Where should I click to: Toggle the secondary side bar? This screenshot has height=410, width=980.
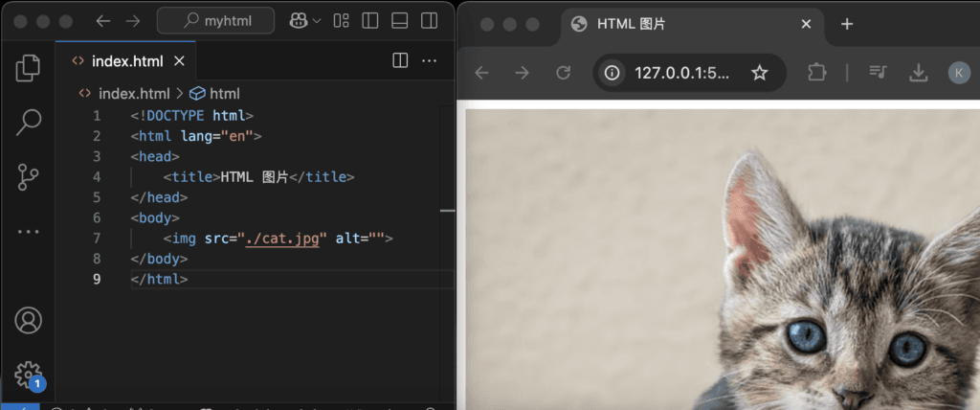tap(430, 21)
